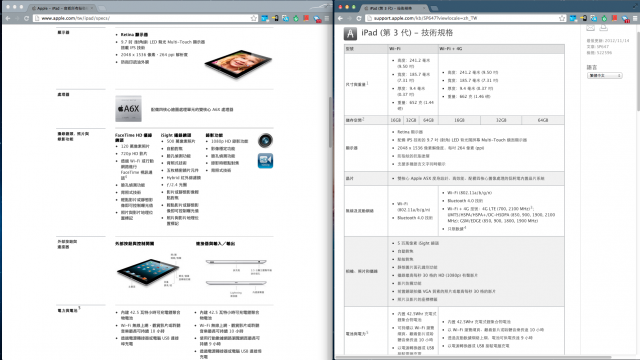Image resolution: width=640 pixels, height=360 pixels.
Task: Bookmark the apple.com page with the star
Action: tap(254, 18)
